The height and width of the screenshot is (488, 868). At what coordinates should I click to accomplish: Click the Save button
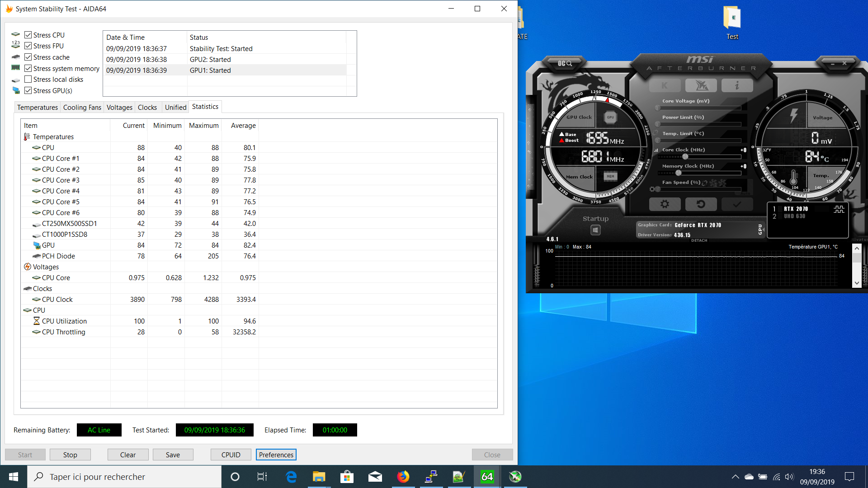(x=173, y=455)
